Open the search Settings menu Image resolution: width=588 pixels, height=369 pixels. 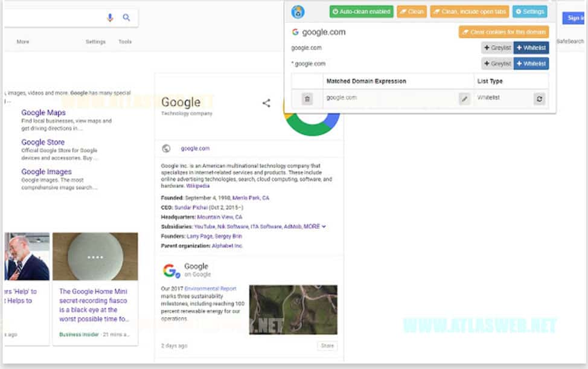95,42
